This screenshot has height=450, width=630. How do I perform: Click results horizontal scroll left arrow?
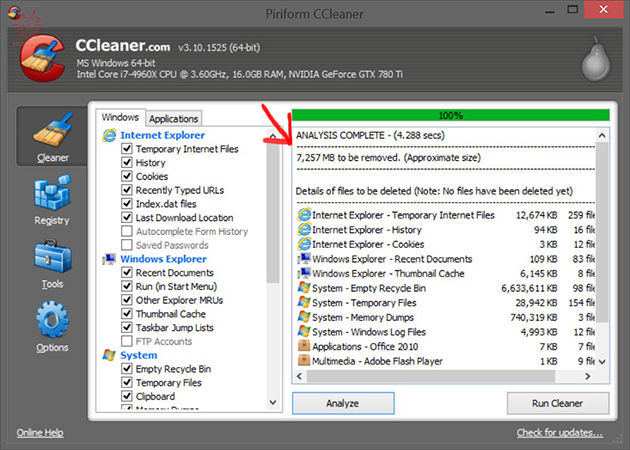(x=299, y=376)
